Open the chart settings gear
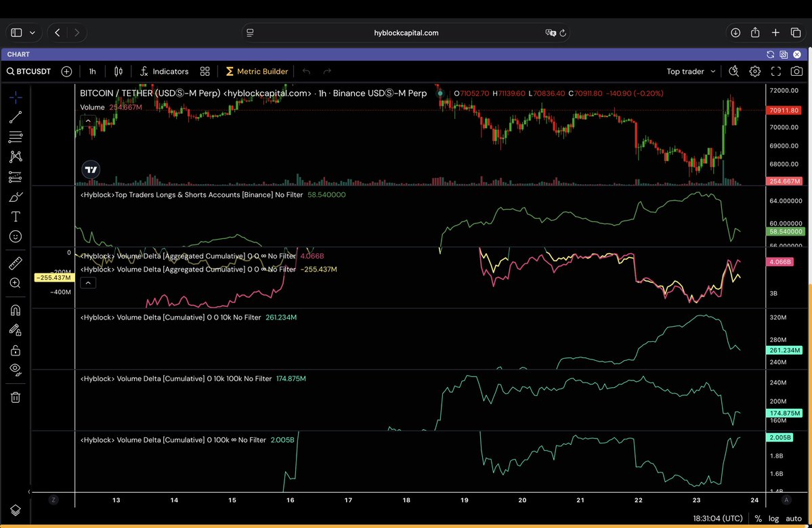 click(755, 72)
